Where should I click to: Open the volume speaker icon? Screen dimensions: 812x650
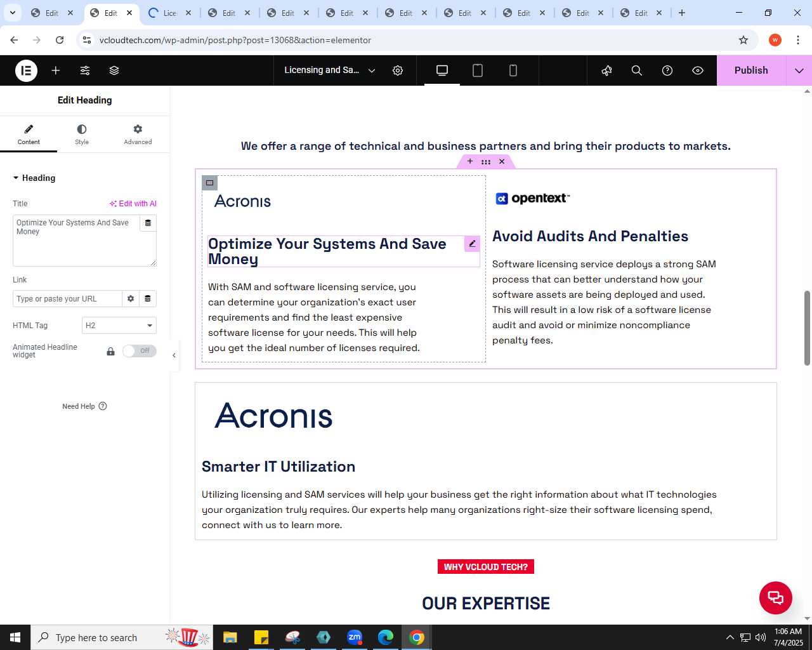point(761,637)
